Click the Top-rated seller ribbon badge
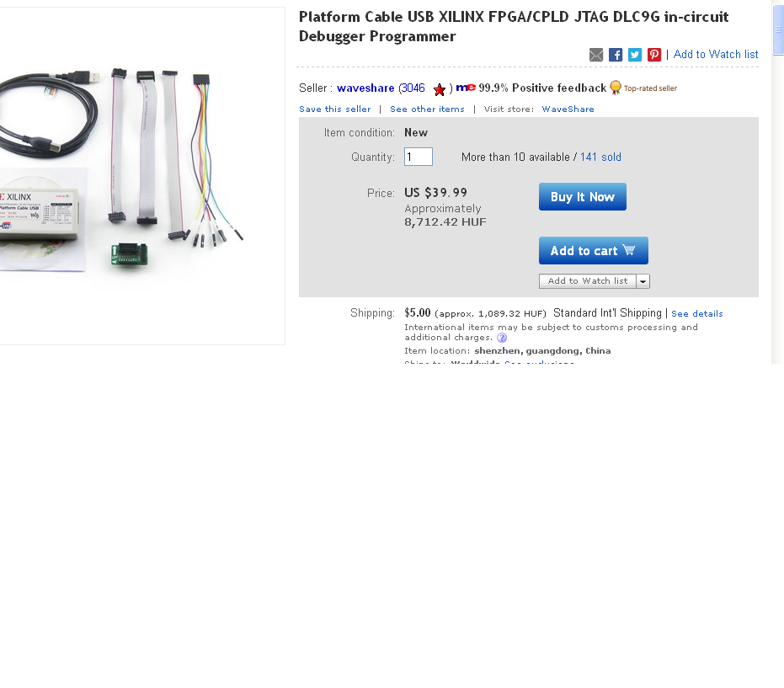Image resolution: width=784 pixels, height=688 pixels. tap(616, 88)
